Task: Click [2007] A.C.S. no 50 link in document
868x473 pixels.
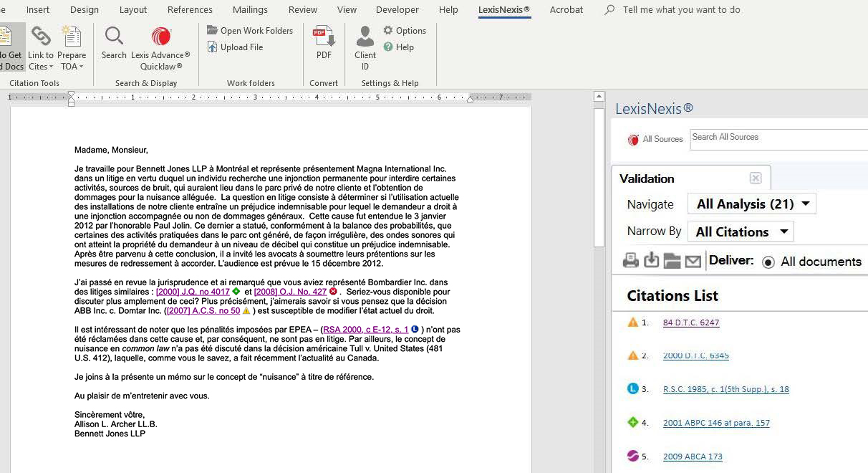Action: click(203, 311)
